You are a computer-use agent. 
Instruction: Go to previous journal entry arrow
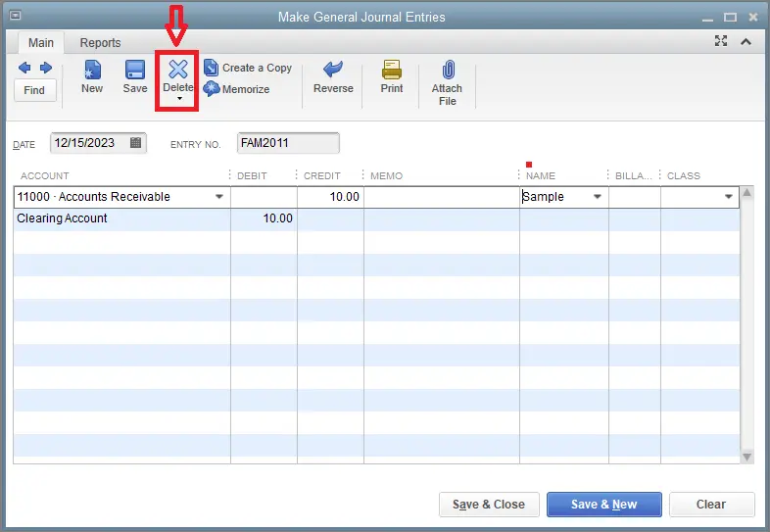coord(24,68)
